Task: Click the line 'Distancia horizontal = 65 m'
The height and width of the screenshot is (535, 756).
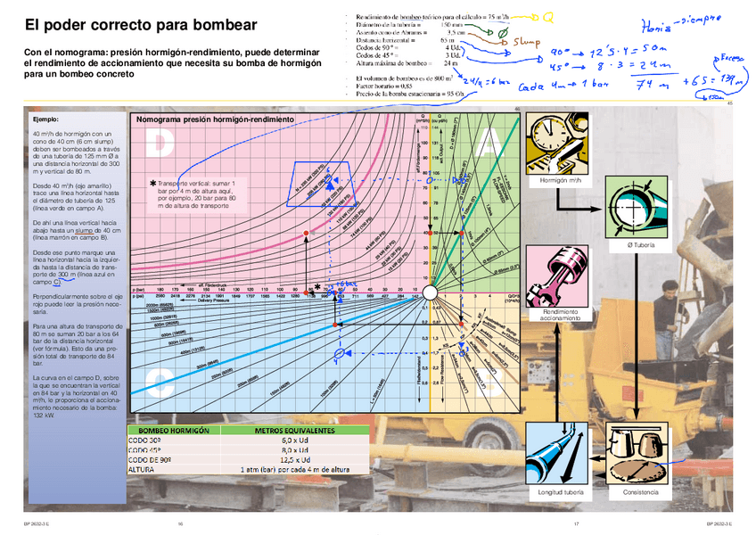Action: pyautogui.click(x=404, y=40)
